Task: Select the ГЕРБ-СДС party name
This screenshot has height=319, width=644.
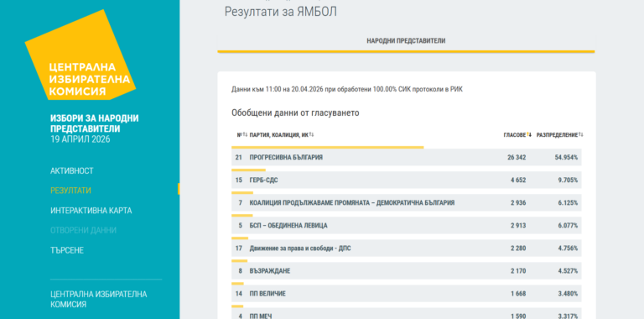Action: point(263,180)
